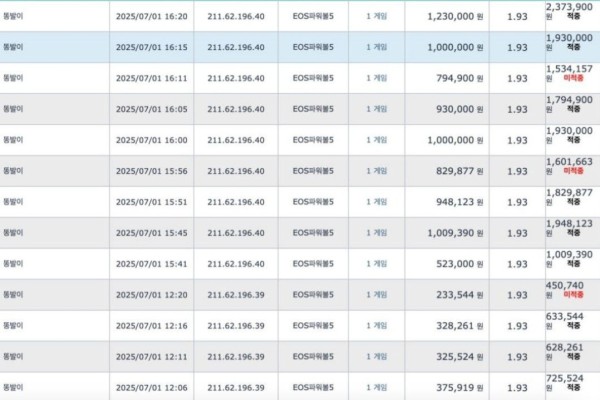This screenshot has height=400, width=600.
Task: Click the red 미적중 status at 15:56
Action: 573,171
